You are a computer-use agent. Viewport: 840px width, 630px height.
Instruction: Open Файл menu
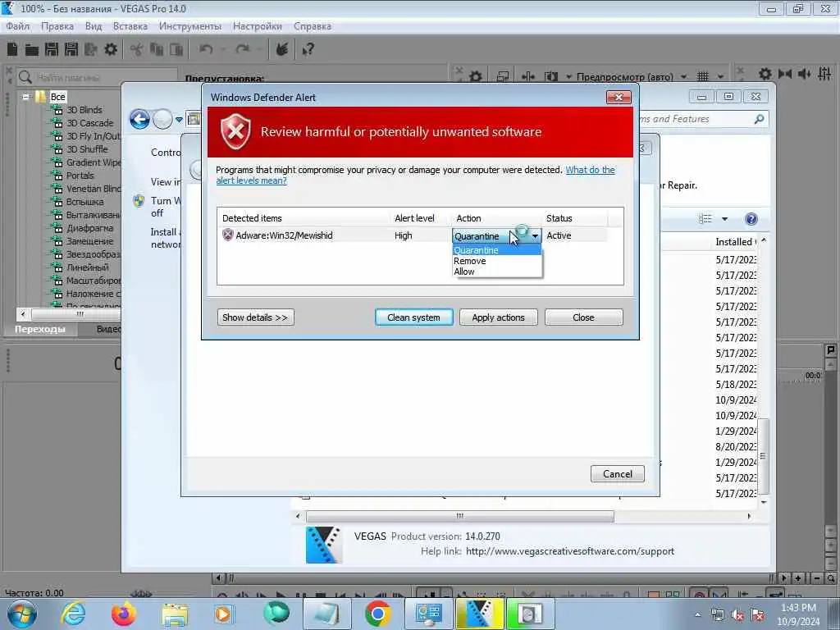click(18, 26)
